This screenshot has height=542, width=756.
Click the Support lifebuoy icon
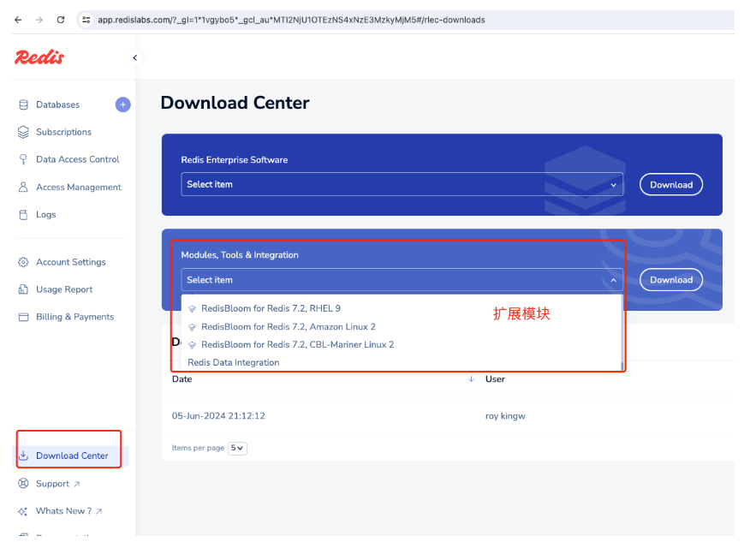pyautogui.click(x=23, y=484)
